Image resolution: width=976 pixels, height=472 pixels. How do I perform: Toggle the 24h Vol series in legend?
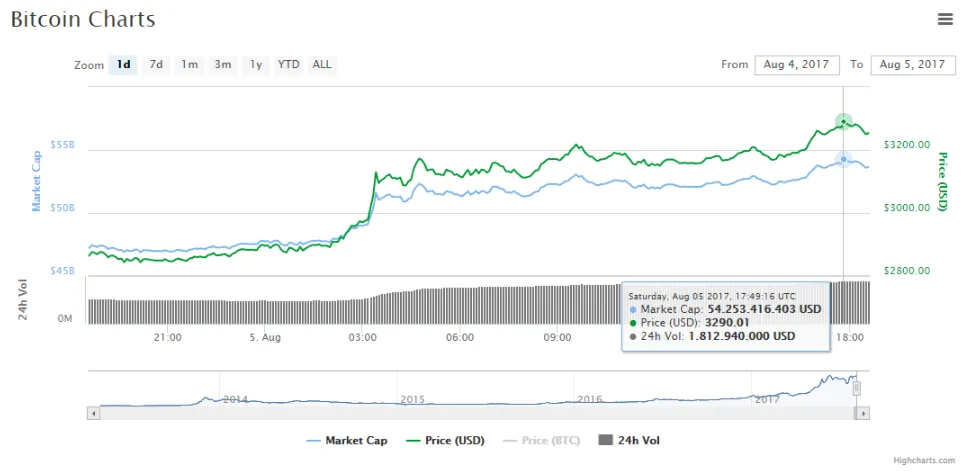629,440
